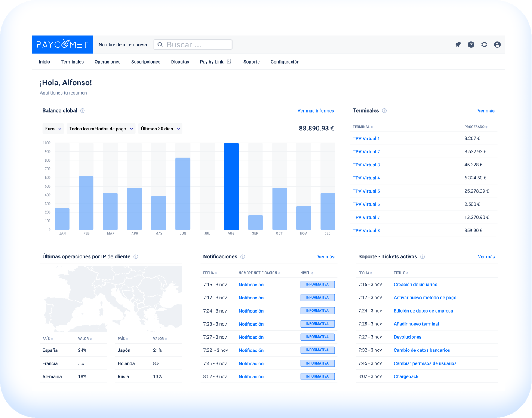The width and height of the screenshot is (532, 418).
Task: Open the Últimos 30 días dropdown
Action: [160, 129]
